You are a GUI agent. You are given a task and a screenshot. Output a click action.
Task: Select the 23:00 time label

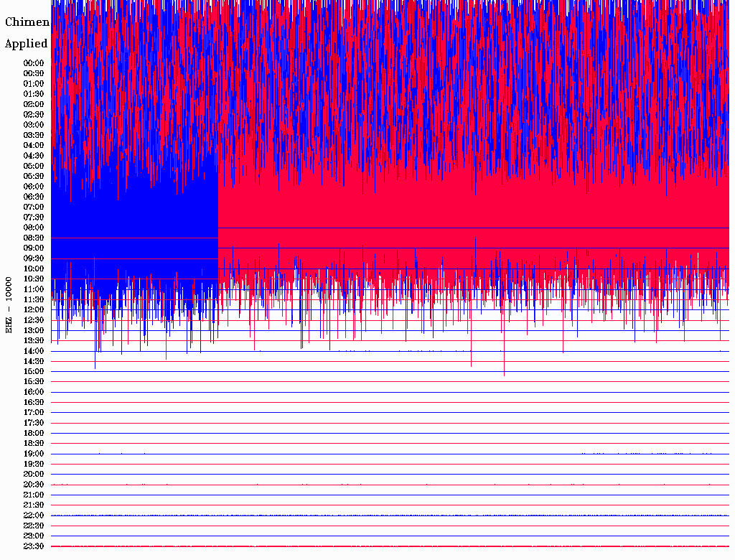click(34, 536)
